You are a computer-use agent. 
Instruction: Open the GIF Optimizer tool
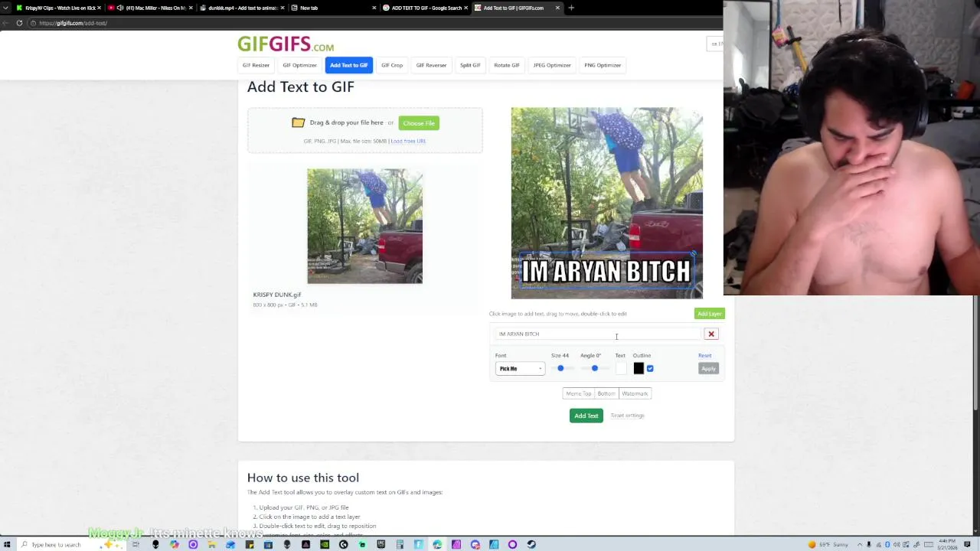pyautogui.click(x=299, y=65)
